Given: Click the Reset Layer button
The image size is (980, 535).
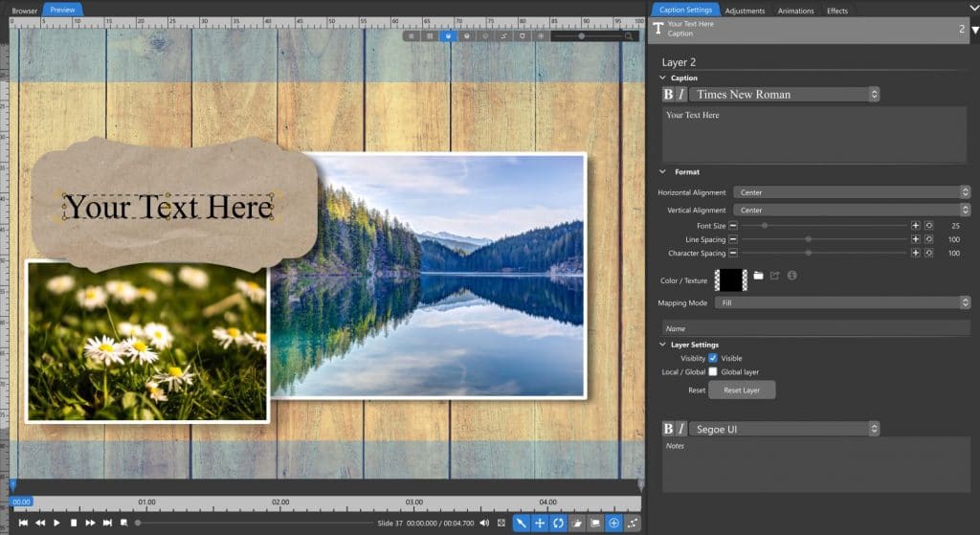Looking at the screenshot, I should coord(742,390).
